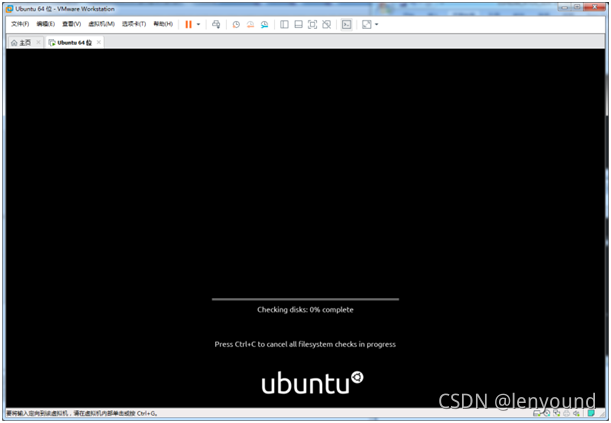Click the printer status icon

point(567,413)
